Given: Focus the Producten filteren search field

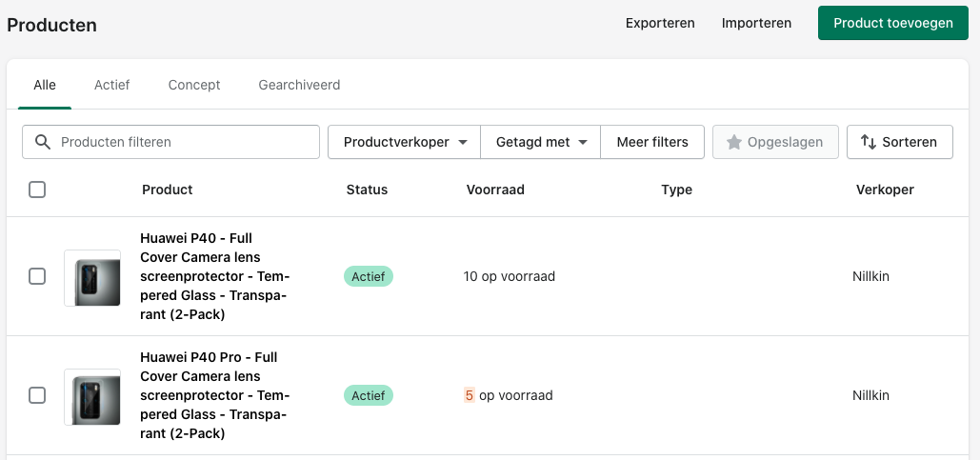Looking at the screenshot, I should click(x=170, y=142).
